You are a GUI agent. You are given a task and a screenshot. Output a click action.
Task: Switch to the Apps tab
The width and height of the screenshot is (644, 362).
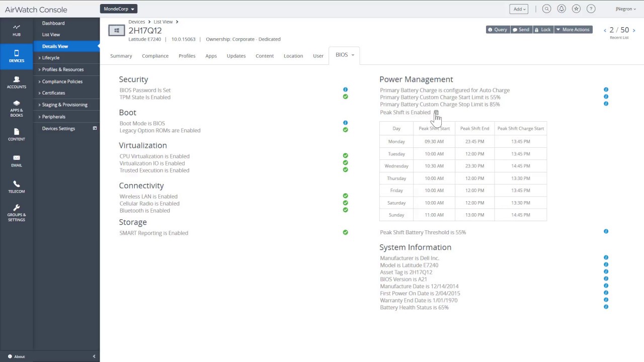[x=211, y=56]
